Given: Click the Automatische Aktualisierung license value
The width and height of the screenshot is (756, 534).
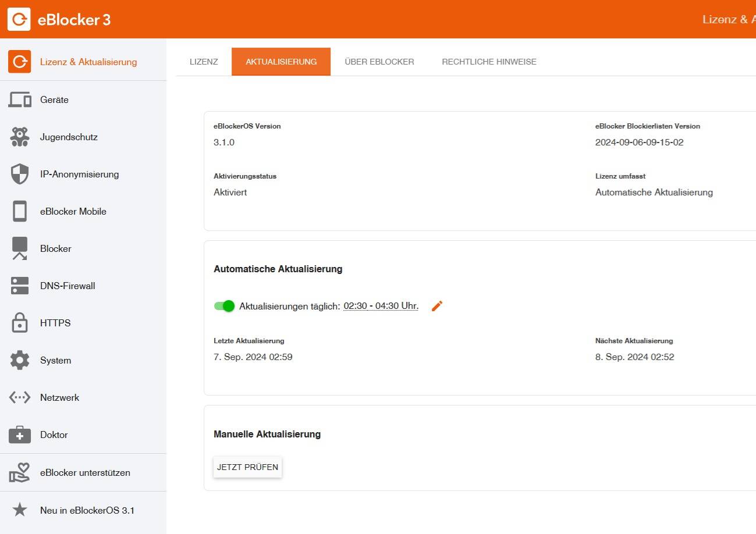Looking at the screenshot, I should (x=654, y=192).
